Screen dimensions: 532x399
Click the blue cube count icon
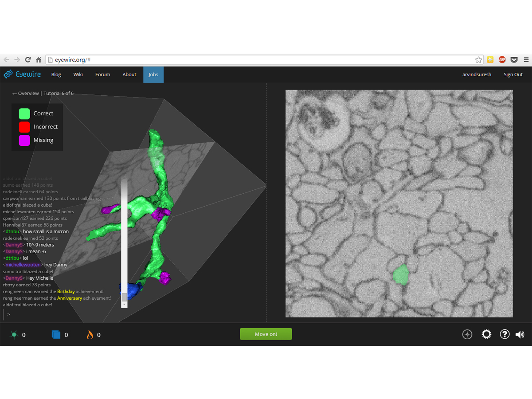56,335
